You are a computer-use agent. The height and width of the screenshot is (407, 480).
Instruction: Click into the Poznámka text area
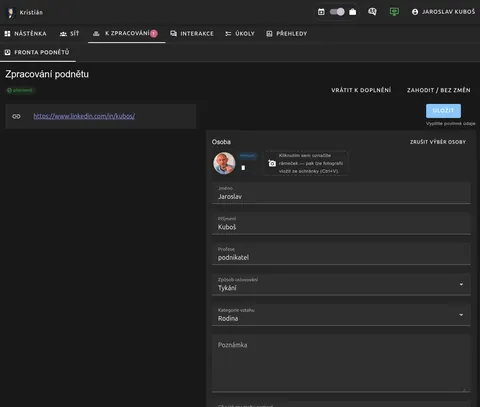click(x=341, y=363)
